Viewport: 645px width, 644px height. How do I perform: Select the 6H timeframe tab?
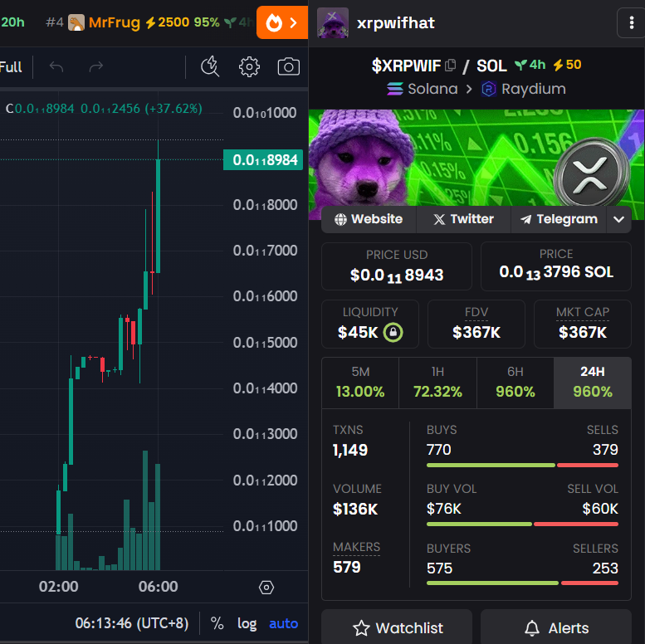(x=516, y=383)
